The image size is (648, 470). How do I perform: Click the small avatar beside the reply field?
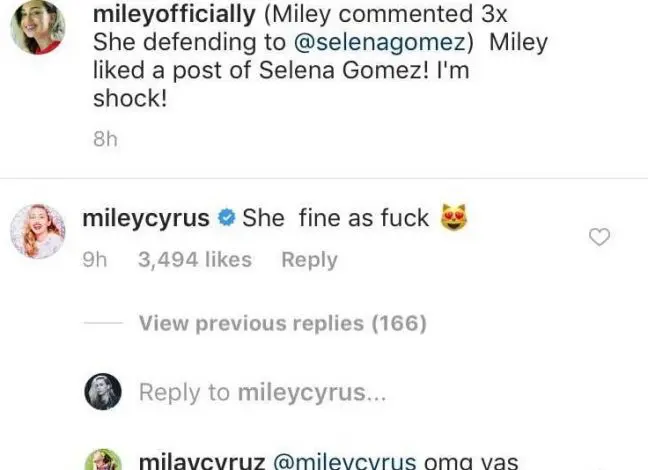pos(103,392)
